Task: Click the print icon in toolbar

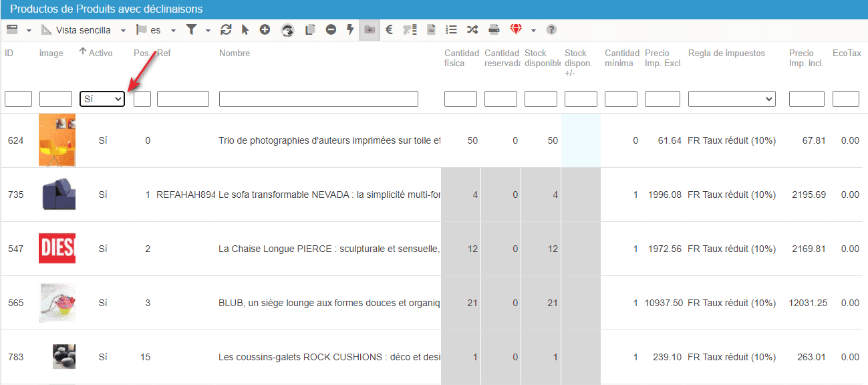Action: click(494, 30)
